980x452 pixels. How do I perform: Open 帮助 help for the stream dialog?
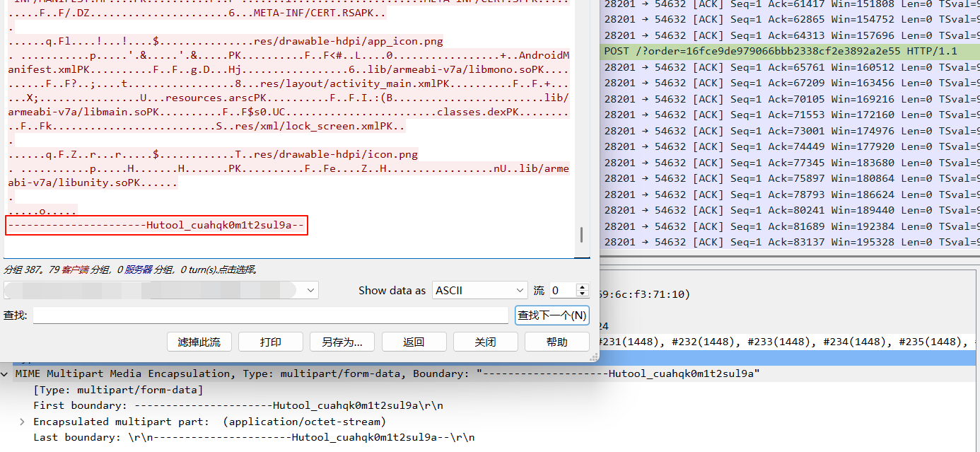[556, 342]
